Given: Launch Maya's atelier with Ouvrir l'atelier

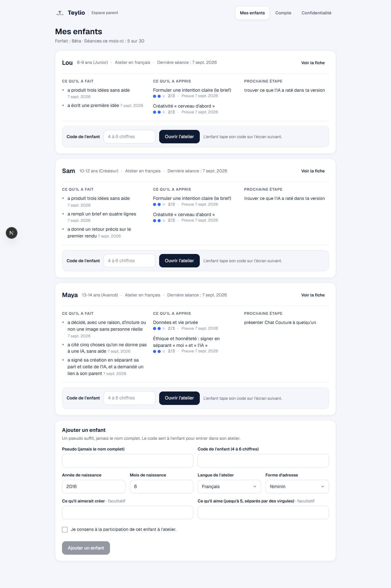Looking at the screenshot, I should click(x=179, y=398).
